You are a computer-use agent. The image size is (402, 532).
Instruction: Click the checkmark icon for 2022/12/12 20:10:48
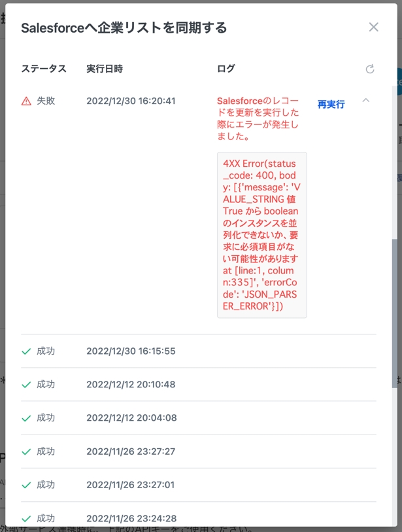[x=26, y=385]
